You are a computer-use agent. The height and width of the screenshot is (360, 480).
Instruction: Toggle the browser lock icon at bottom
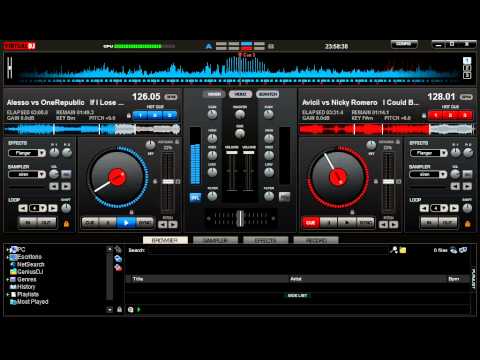119,310
